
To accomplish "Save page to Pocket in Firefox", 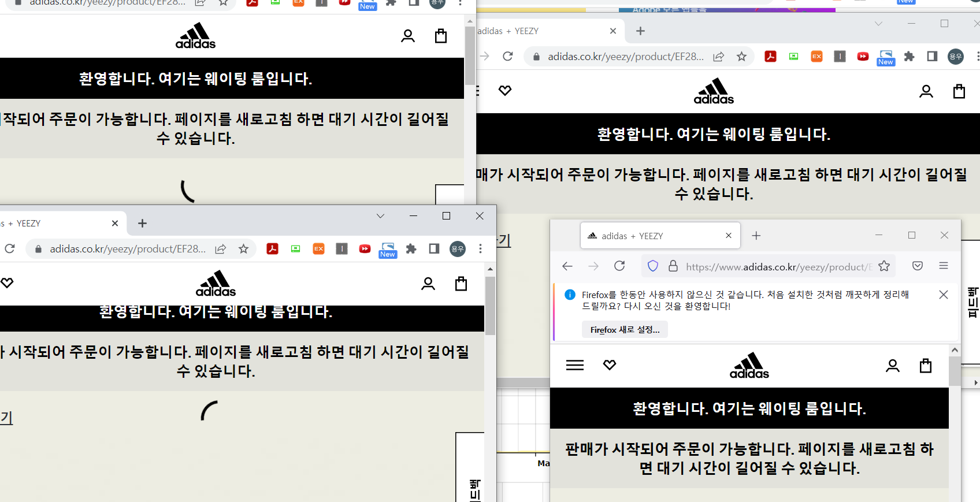I will [918, 266].
